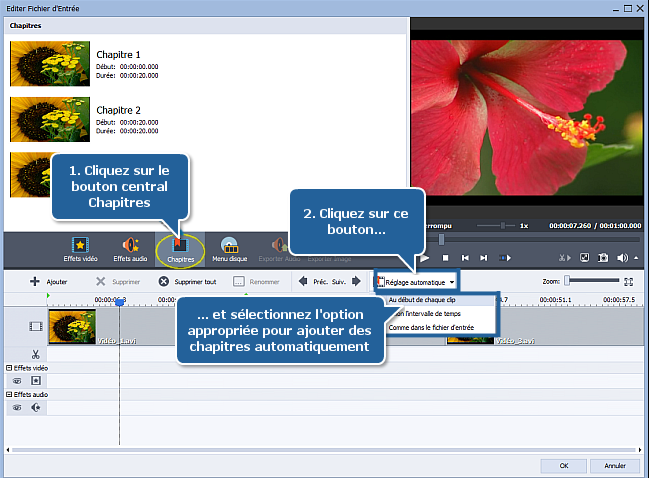Toggle visibility eye on Effets vidéo track
649x478 pixels.
pos(17,380)
